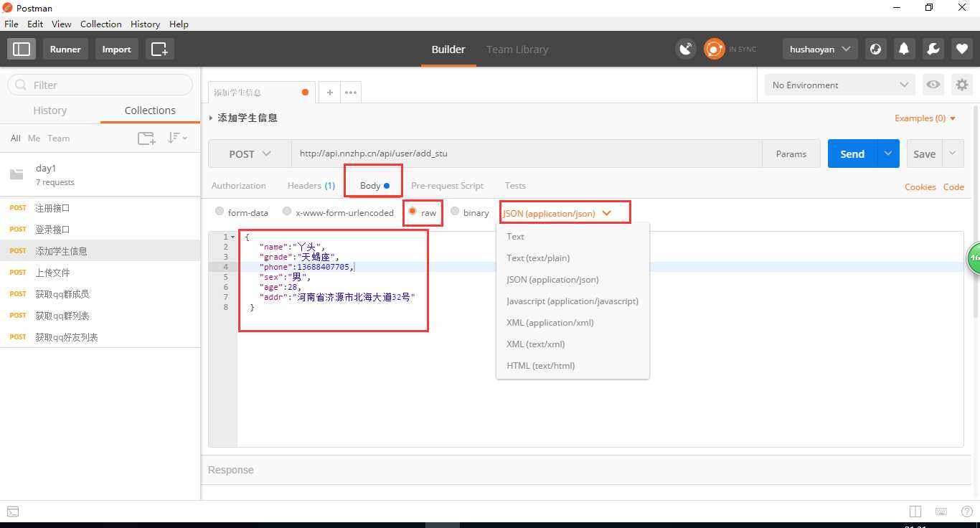Open the Collection menu
The height and width of the screenshot is (528, 980).
coord(101,24)
